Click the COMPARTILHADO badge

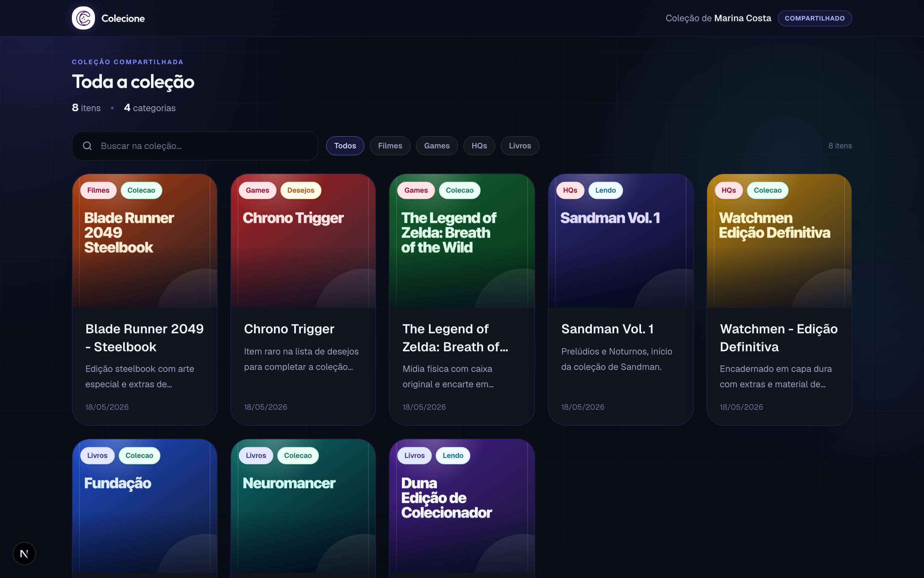pos(814,18)
